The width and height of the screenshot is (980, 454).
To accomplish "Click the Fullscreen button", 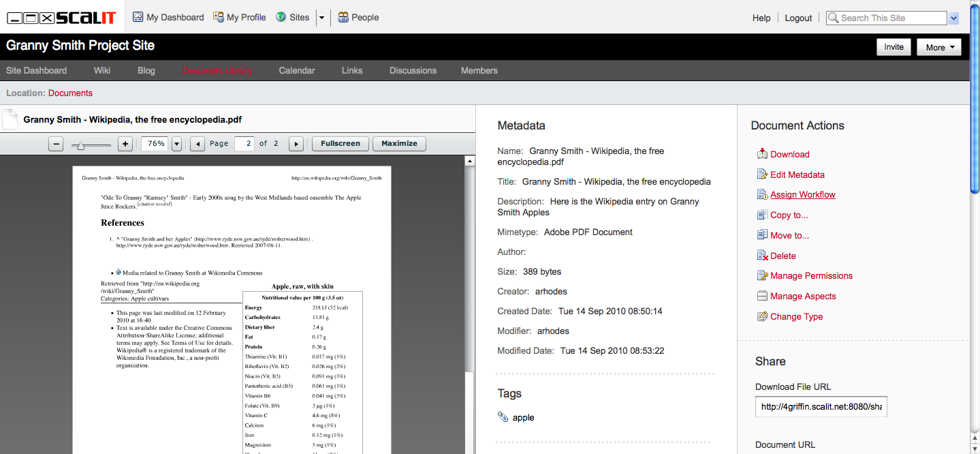I will 341,144.
